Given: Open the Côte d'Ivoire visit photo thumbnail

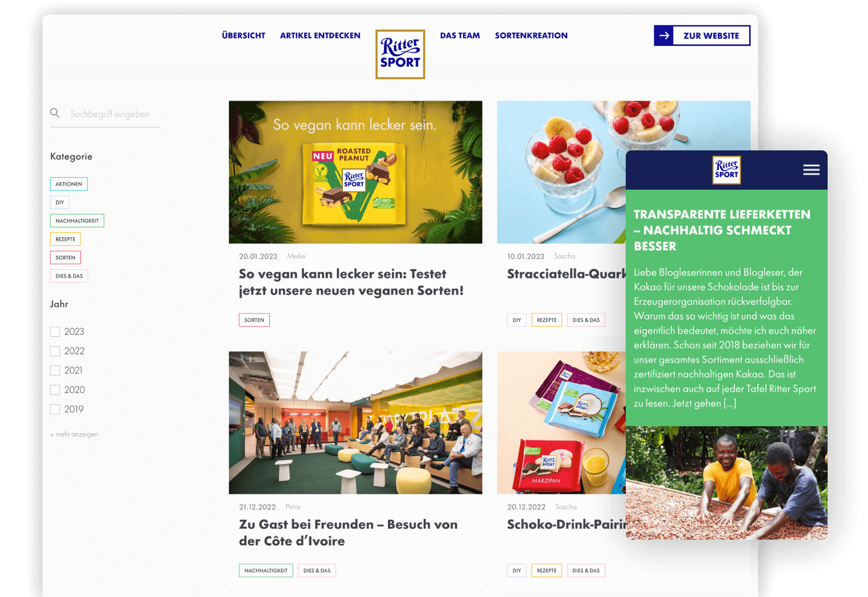Looking at the screenshot, I should pos(355,423).
